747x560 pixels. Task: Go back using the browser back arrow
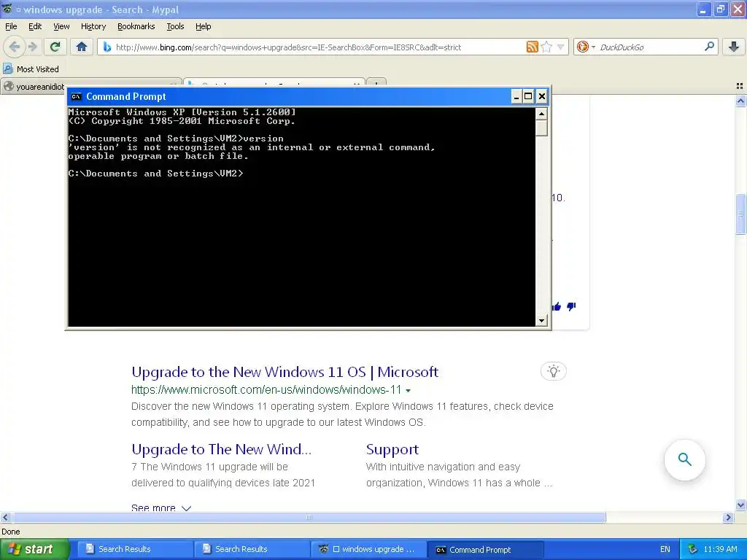pos(15,47)
